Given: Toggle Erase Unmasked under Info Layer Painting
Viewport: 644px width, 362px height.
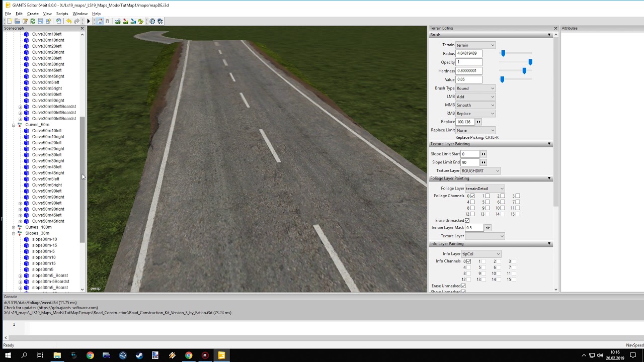Looking at the screenshot, I should [463, 286].
